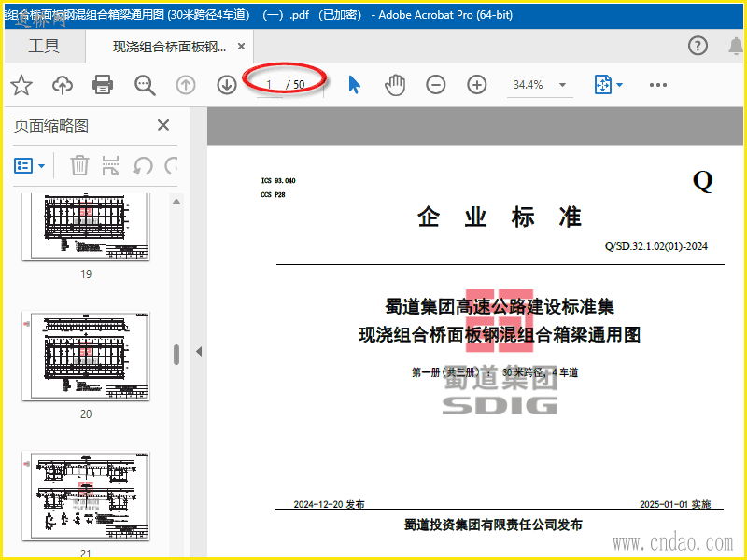Zoom out with the minus button
The width and height of the screenshot is (747, 560).
(x=435, y=85)
